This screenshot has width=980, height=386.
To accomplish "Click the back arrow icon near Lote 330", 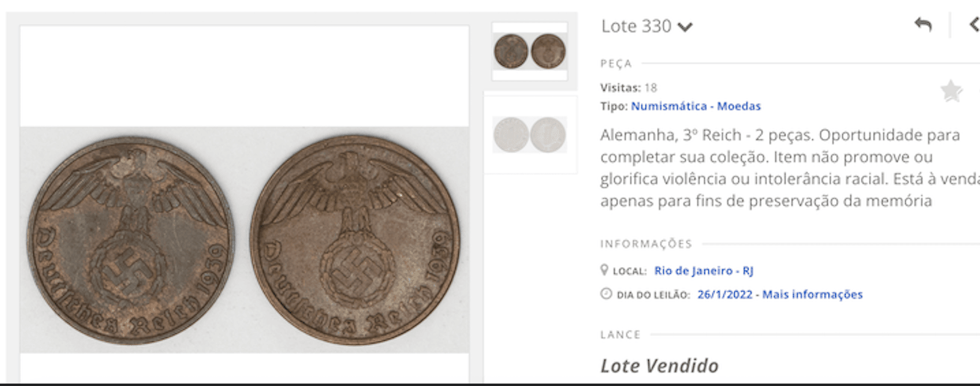I will 923,25.
